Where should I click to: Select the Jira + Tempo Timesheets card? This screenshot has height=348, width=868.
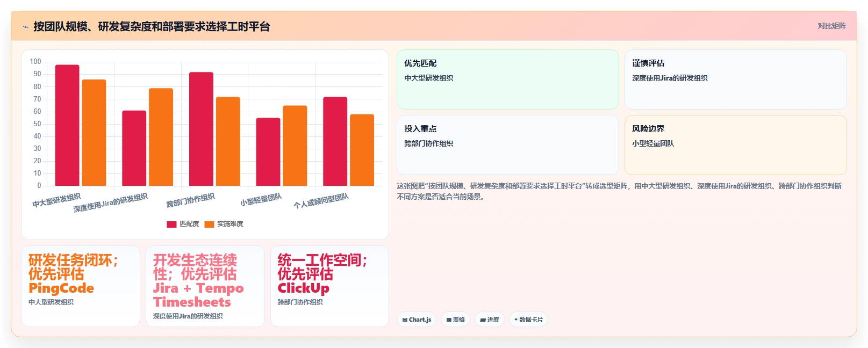[205, 286]
